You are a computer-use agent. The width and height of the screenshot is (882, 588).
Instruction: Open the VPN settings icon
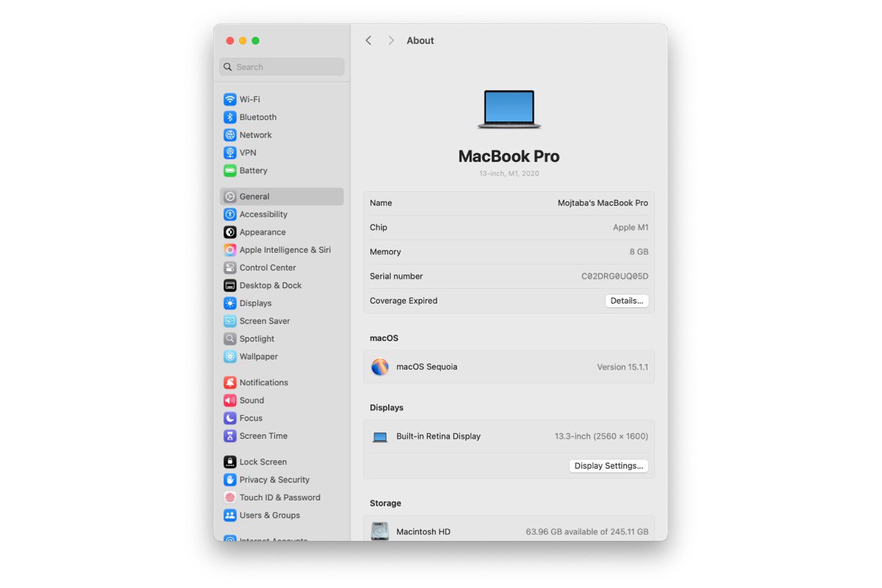tap(230, 153)
